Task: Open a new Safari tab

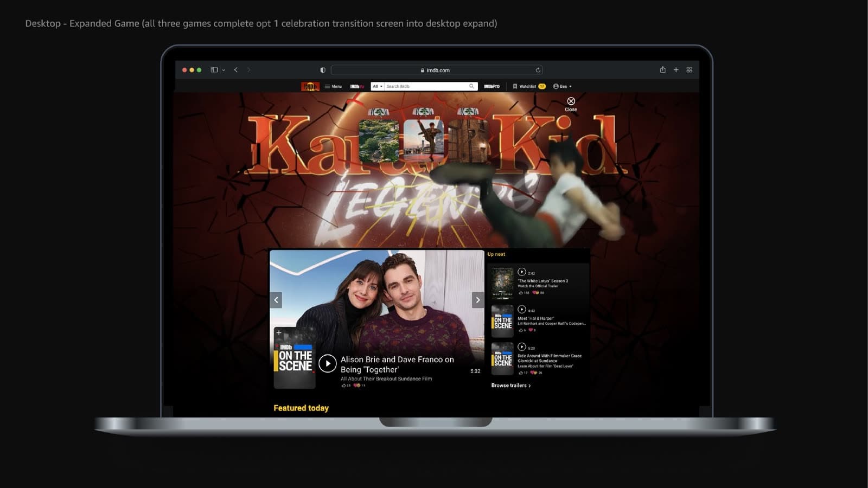Action: 676,70
